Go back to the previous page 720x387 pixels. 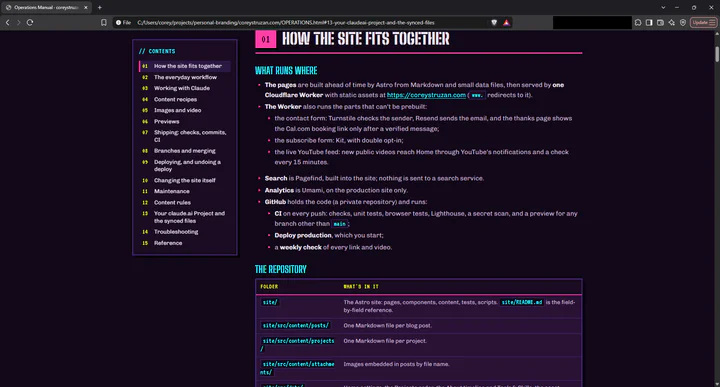(x=7, y=22)
